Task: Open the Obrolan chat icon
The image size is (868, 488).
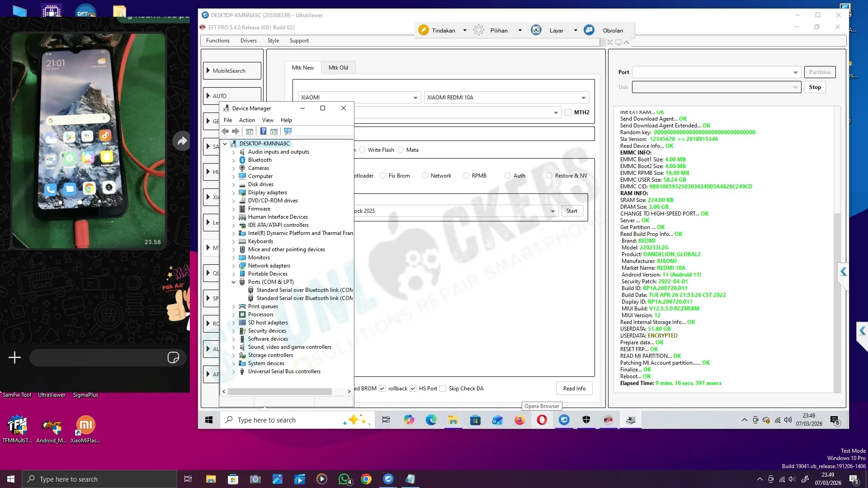Action: pyautogui.click(x=589, y=30)
